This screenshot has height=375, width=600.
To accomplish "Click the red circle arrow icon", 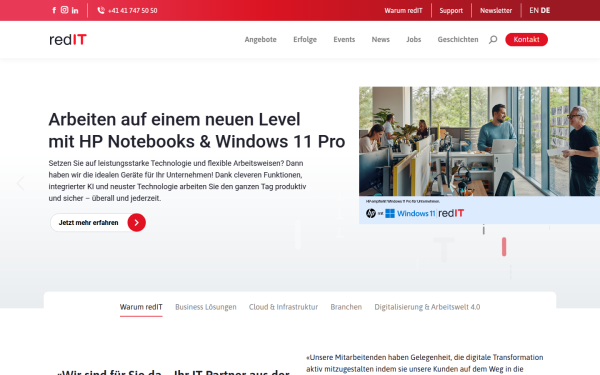I will point(137,223).
